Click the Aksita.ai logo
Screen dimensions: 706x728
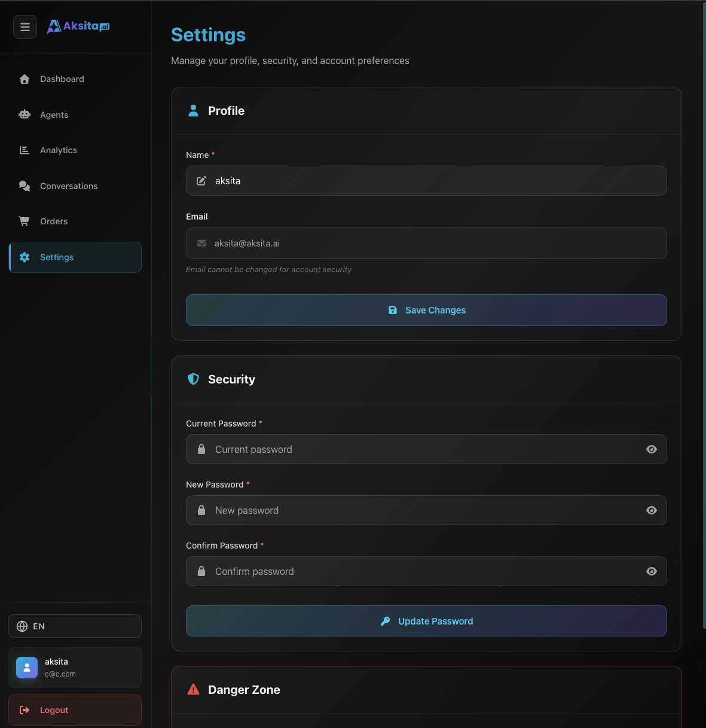click(78, 26)
